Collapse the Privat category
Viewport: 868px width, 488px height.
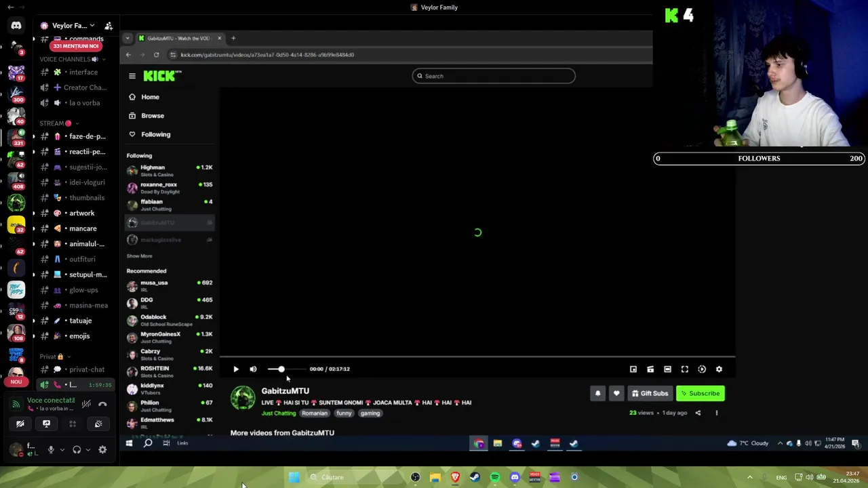[x=55, y=357]
